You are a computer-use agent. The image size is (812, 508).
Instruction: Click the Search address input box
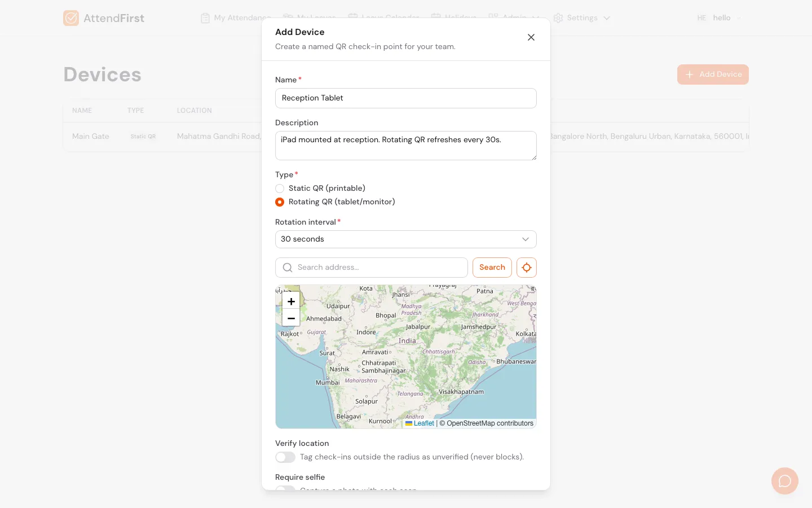tap(379, 268)
